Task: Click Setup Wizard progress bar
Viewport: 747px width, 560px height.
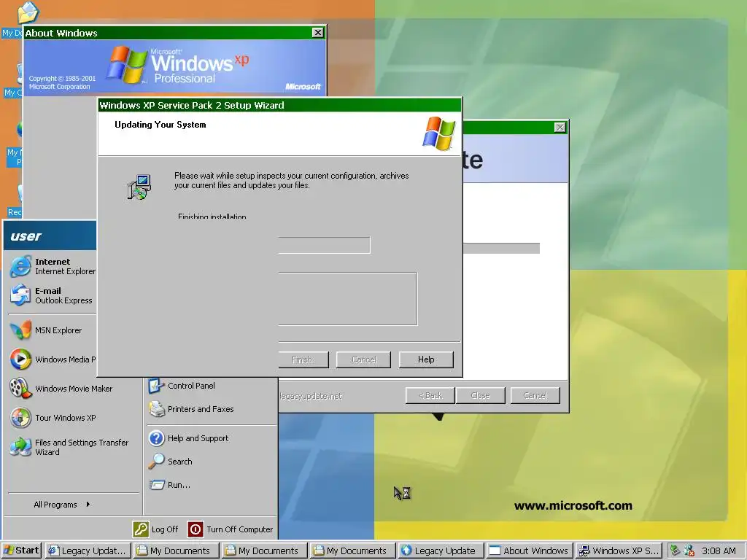Action: (x=324, y=245)
